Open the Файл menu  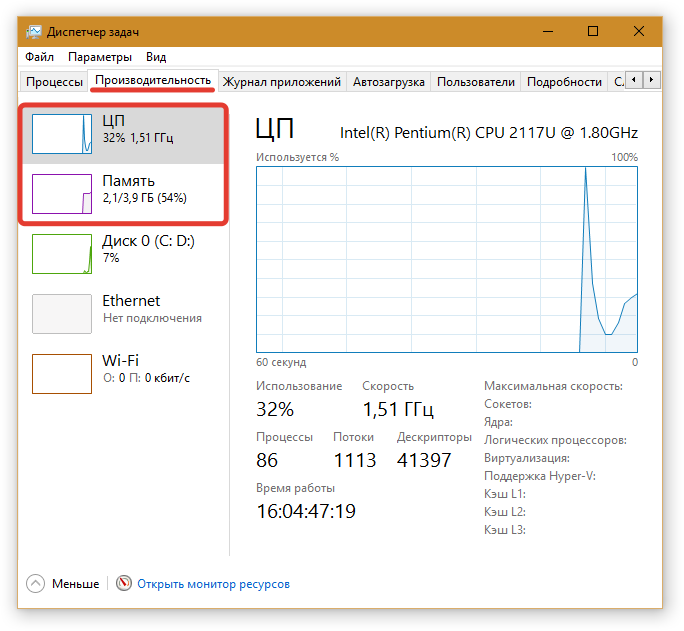point(40,57)
